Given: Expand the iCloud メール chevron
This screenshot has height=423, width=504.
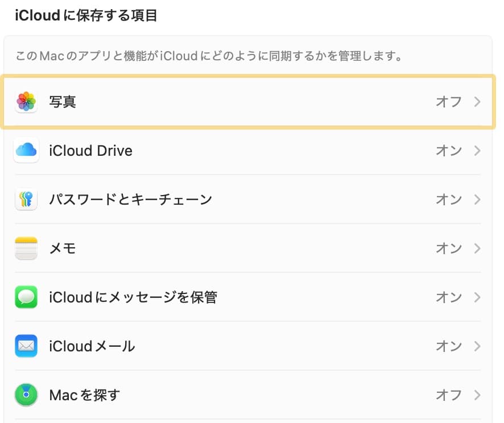Looking at the screenshot, I should 477,346.
